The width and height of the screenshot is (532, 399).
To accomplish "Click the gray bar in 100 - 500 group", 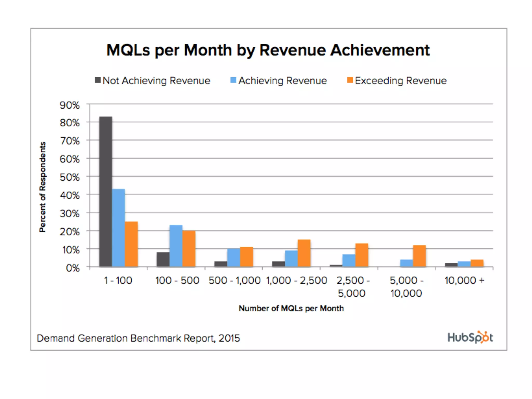I will click(x=163, y=259).
